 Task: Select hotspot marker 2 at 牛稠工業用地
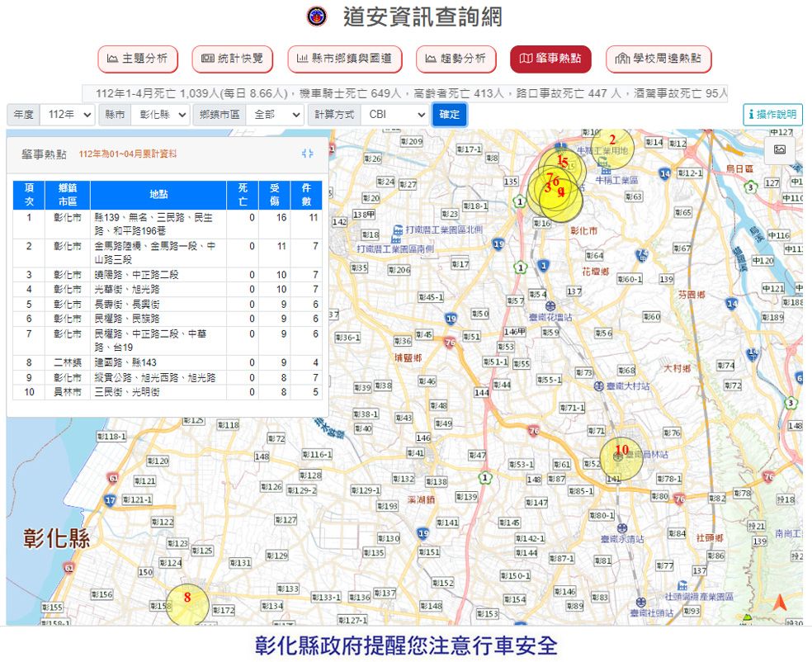pos(612,140)
